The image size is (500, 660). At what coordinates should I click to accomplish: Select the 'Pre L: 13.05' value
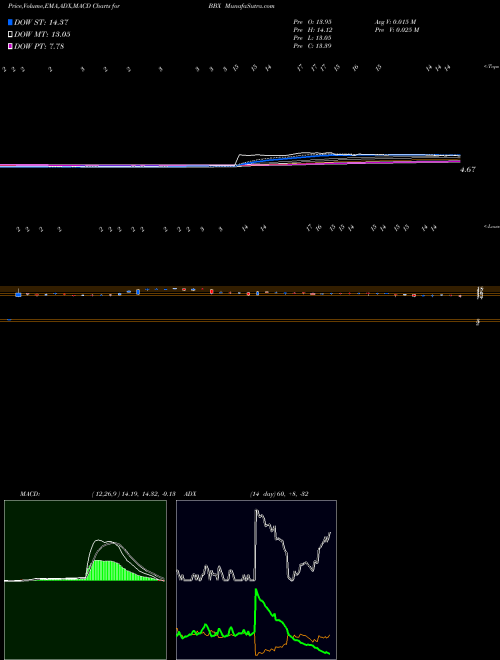tap(313, 38)
